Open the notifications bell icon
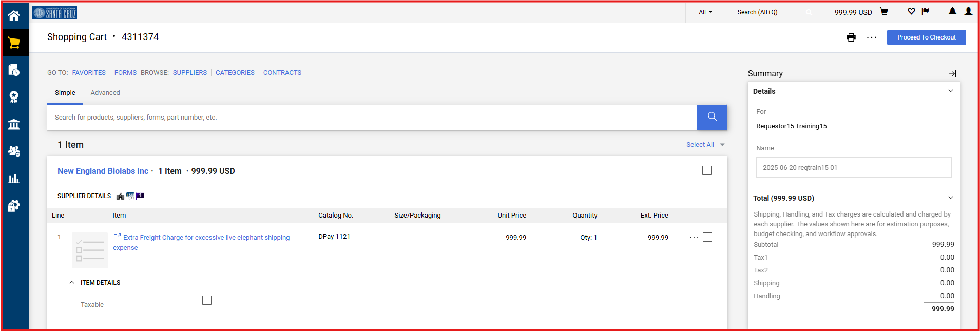 tap(952, 12)
